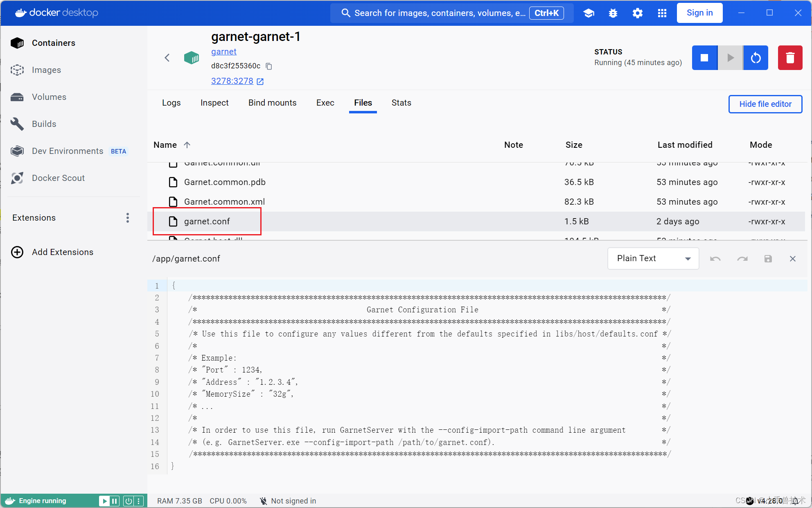
Task: View the container Stats tab
Action: point(401,103)
